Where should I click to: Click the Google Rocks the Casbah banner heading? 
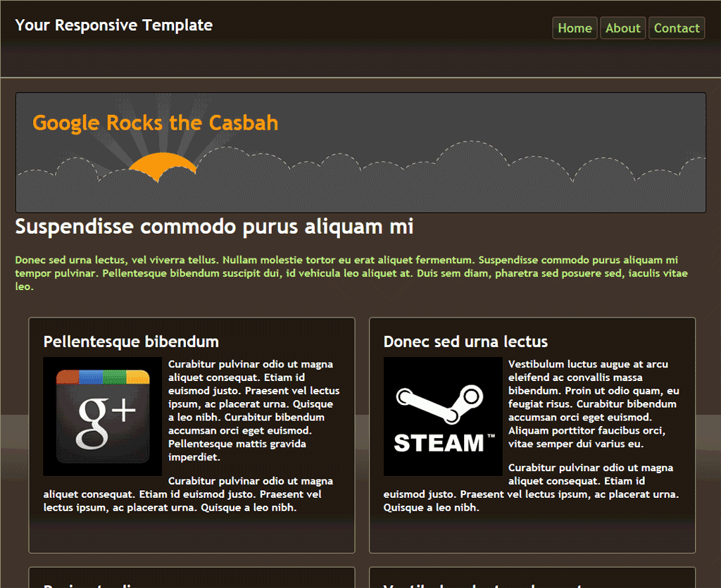pos(156,123)
